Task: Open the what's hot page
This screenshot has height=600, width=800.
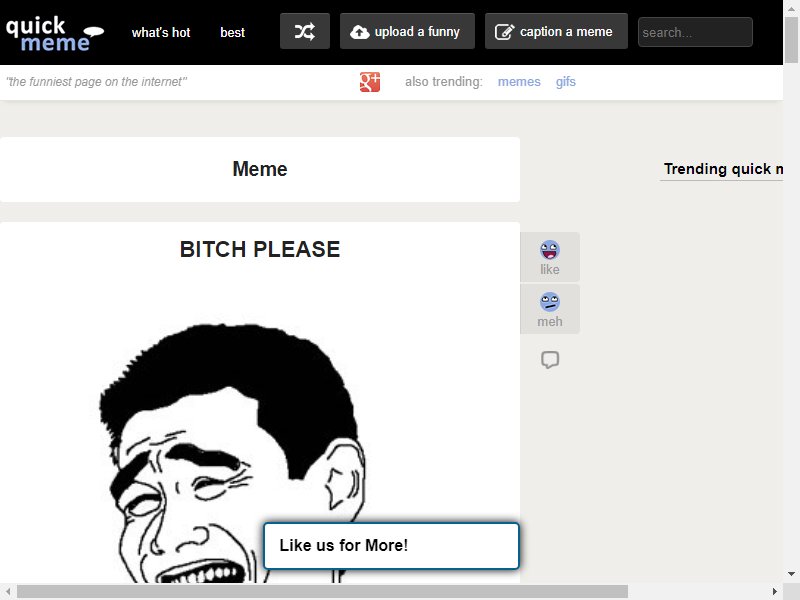Action: (161, 33)
